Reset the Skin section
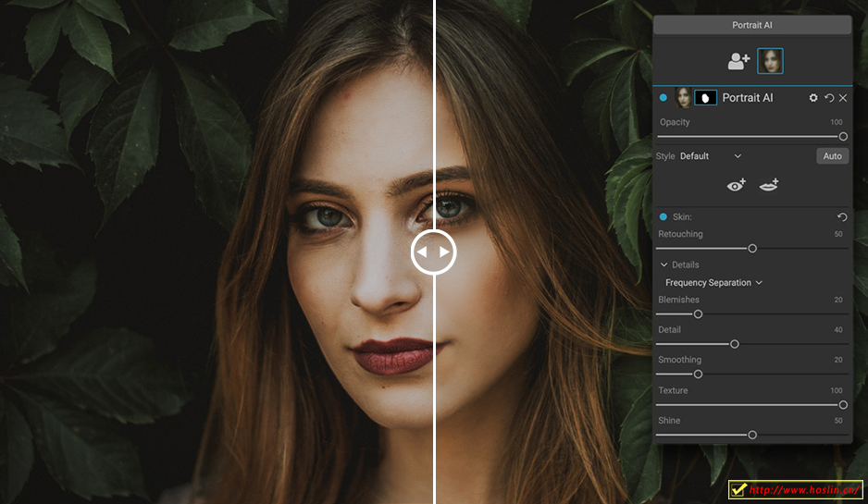Image resolution: width=868 pixels, height=504 pixels. [x=842, y=217]
